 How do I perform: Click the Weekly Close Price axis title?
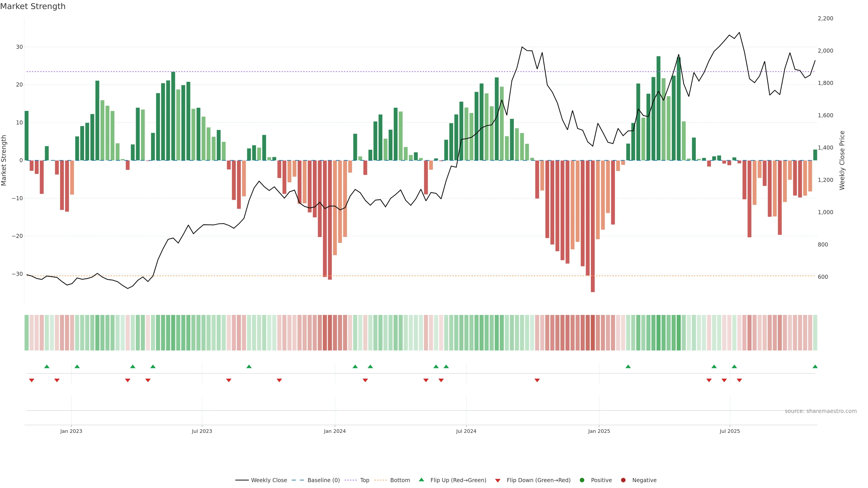point(842,160)
